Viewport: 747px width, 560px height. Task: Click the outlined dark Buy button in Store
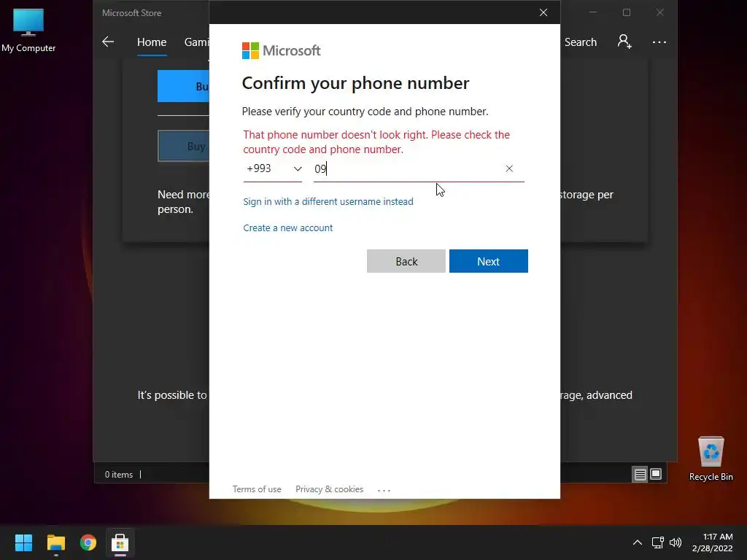(x=183, y=146)
